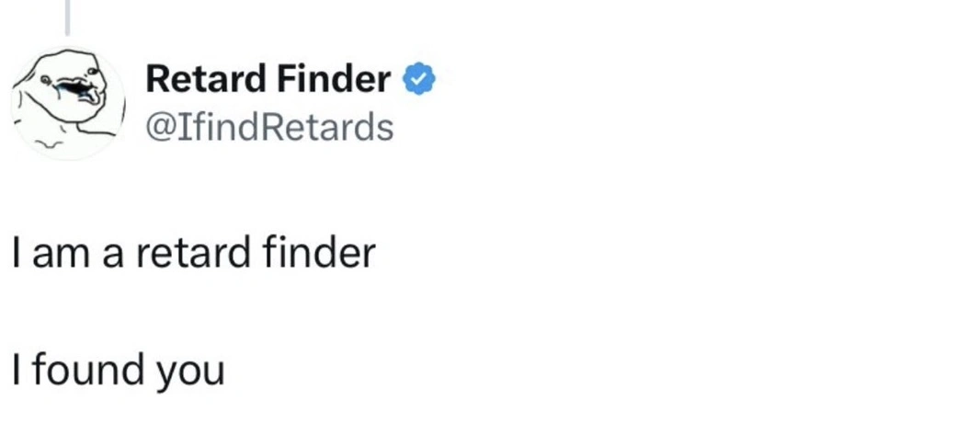This screenshot has height=423, width=980.
Task: Click the word "Retard" in the bold display name
Action: pos(205,80)
